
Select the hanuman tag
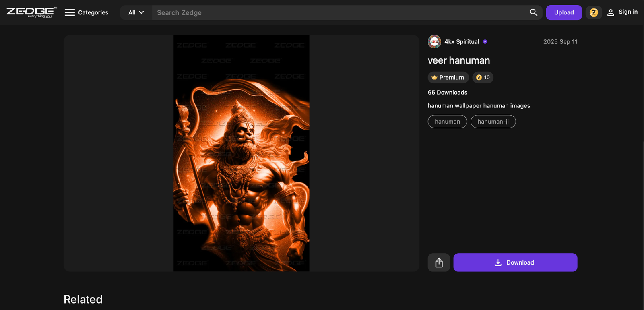448,122
